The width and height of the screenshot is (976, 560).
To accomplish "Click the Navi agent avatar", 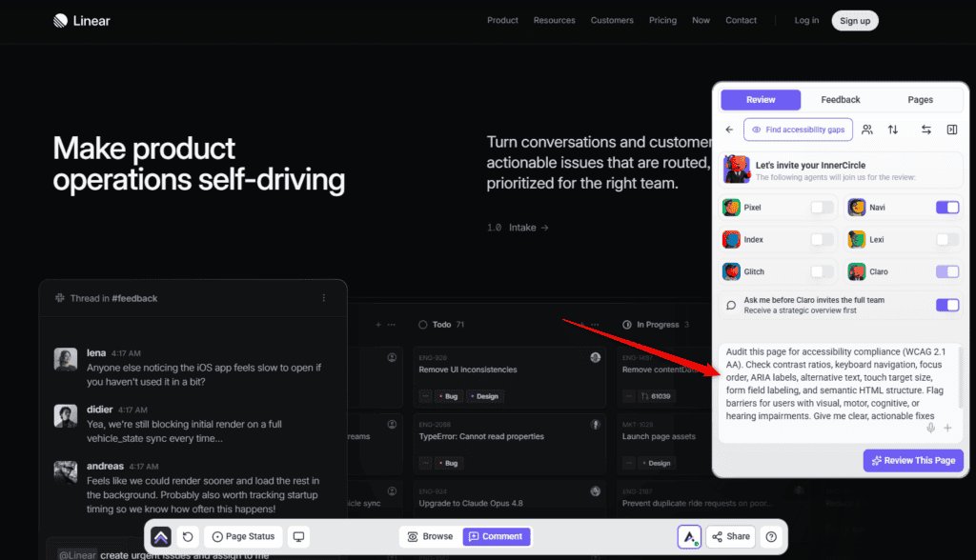I will 857,208.
